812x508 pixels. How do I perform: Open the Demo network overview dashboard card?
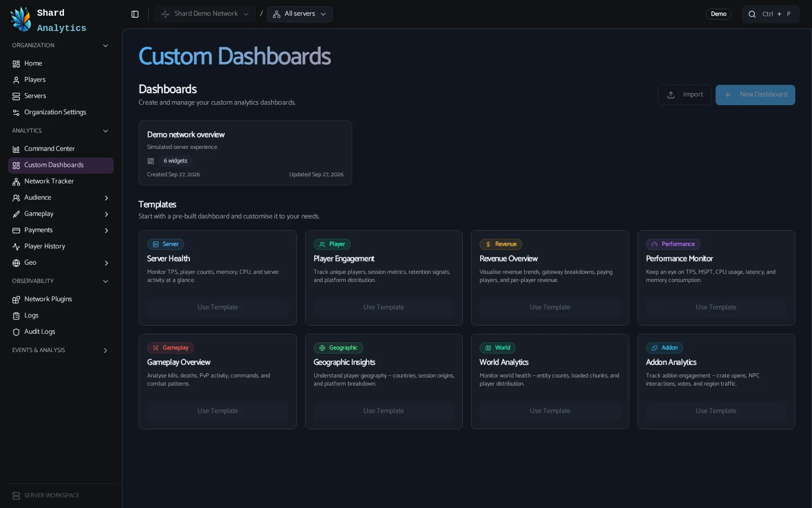pyautogui.click(x=245, y=153)
